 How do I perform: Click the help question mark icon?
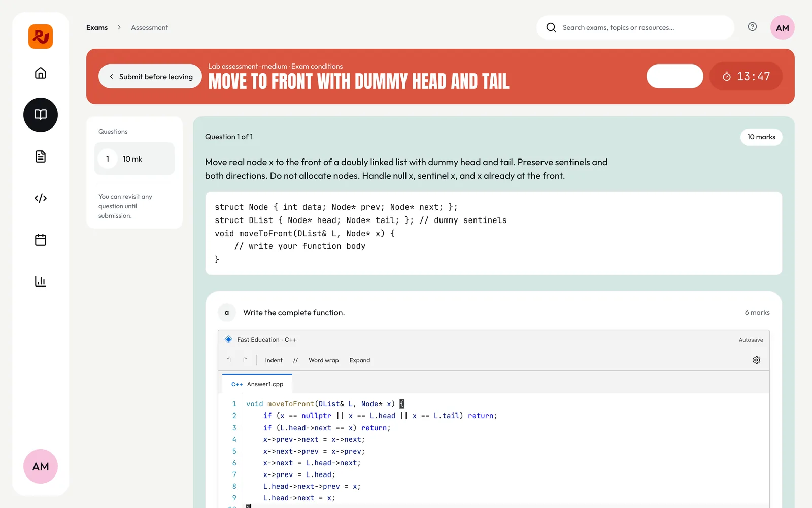coord(753,27)
